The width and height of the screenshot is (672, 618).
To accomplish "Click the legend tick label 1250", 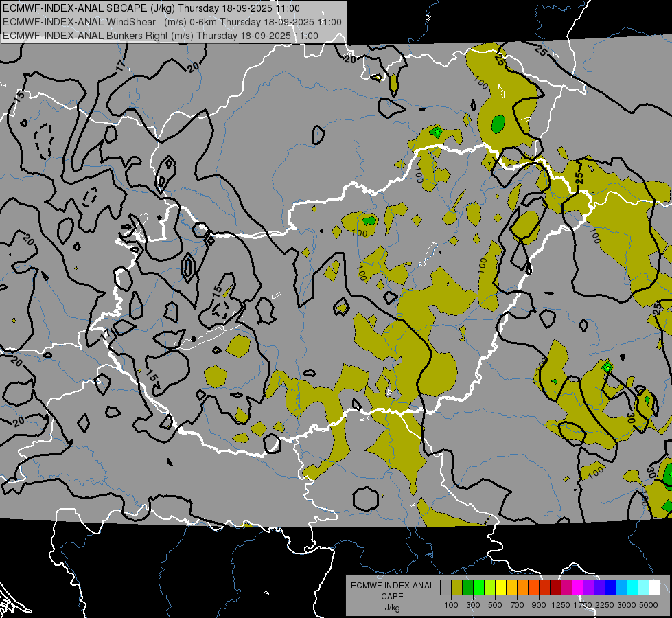I will [561, 605].
